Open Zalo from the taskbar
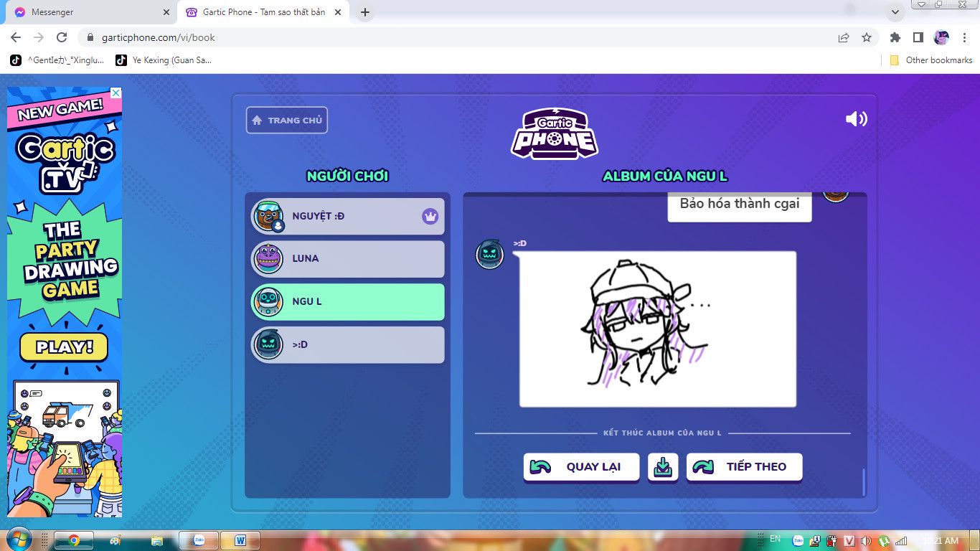 pos(198,540)
